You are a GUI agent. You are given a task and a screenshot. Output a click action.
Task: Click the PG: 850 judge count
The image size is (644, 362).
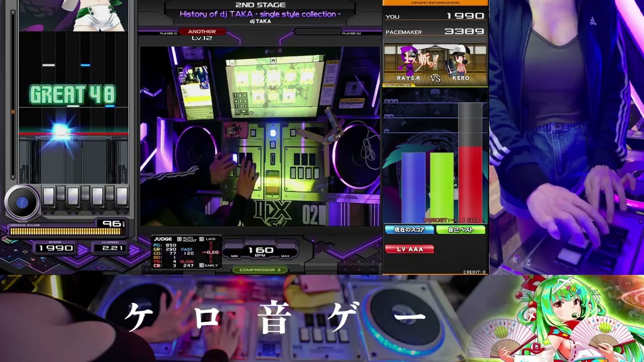(x=165, y=245)
